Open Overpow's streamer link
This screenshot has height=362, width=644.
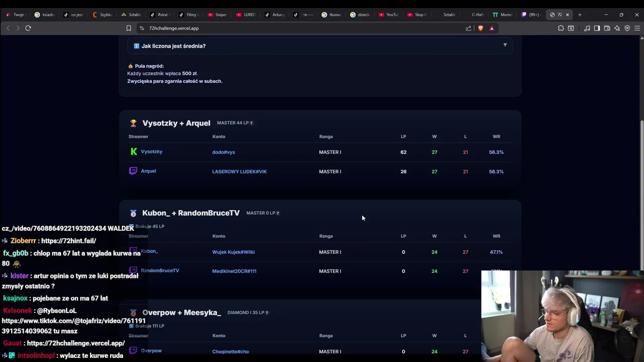[x=151, y=350]
